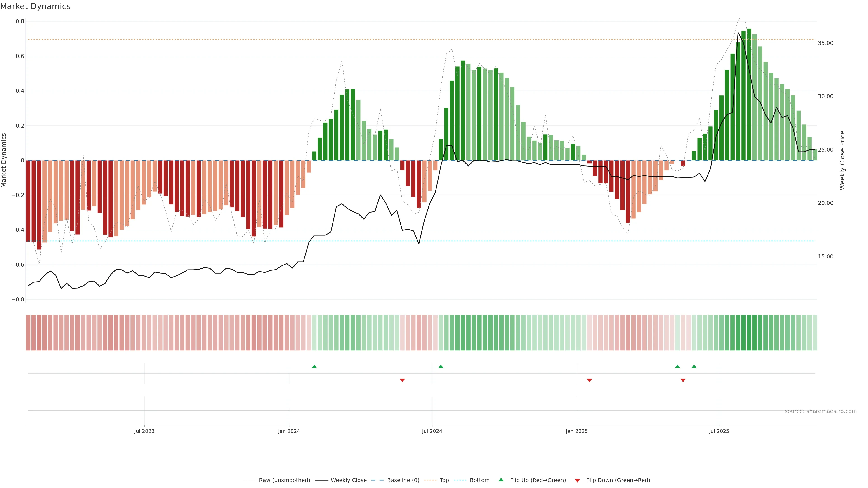Click the Jul 2023 x-axis label

[144, 431]
